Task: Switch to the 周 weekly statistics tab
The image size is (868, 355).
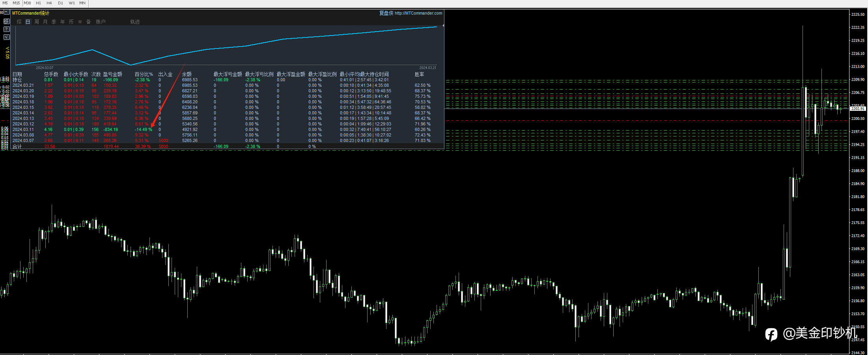Action: [x=37, y=22]
